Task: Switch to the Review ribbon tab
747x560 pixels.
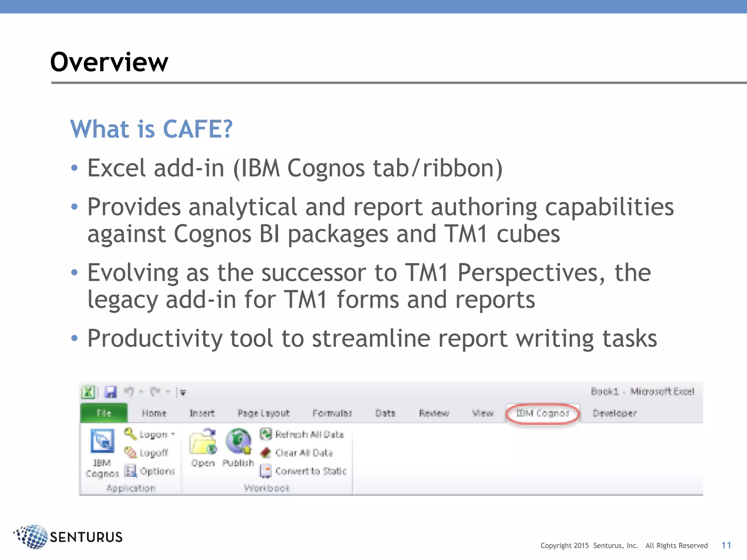Action: coord(434,413)
